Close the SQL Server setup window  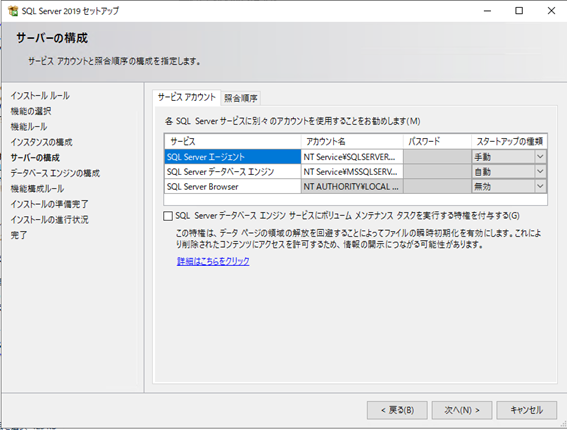[551, 11]
